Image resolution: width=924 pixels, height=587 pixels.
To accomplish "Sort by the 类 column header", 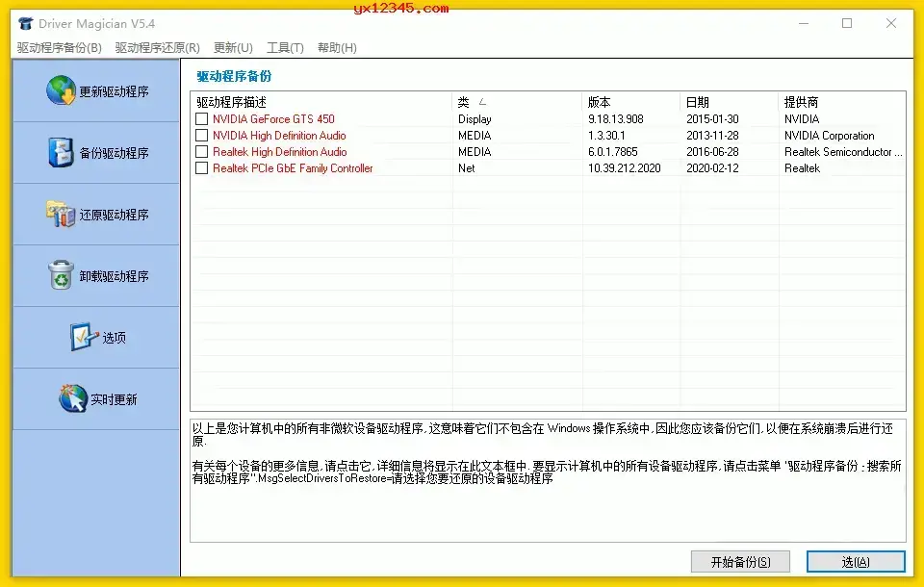I will point(518,102).
